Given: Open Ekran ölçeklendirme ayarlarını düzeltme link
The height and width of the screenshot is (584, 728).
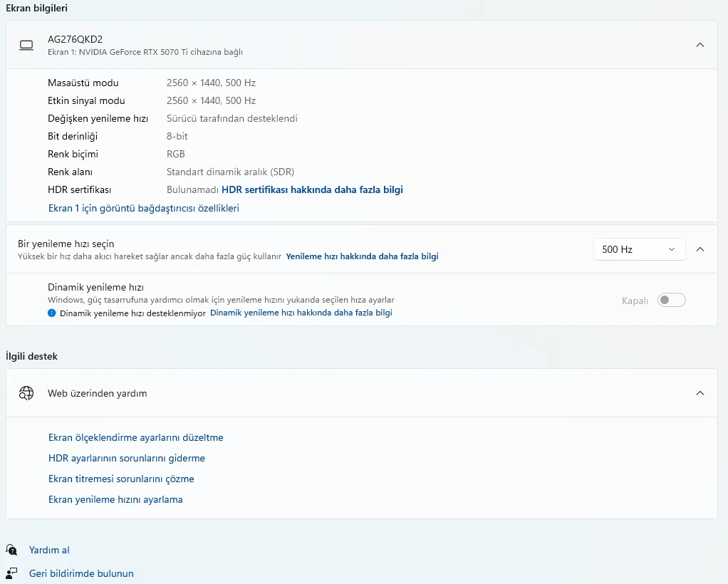Looking at the screenshot, I should pos(135,437).
